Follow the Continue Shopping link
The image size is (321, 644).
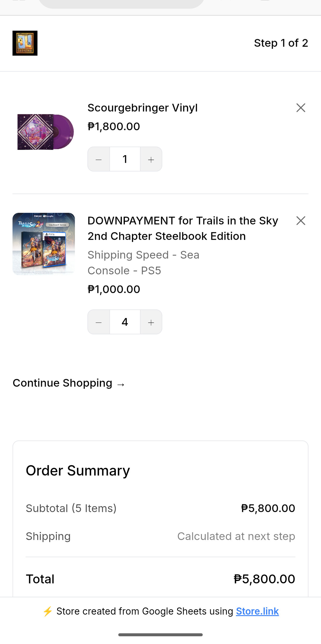[68, 383]
